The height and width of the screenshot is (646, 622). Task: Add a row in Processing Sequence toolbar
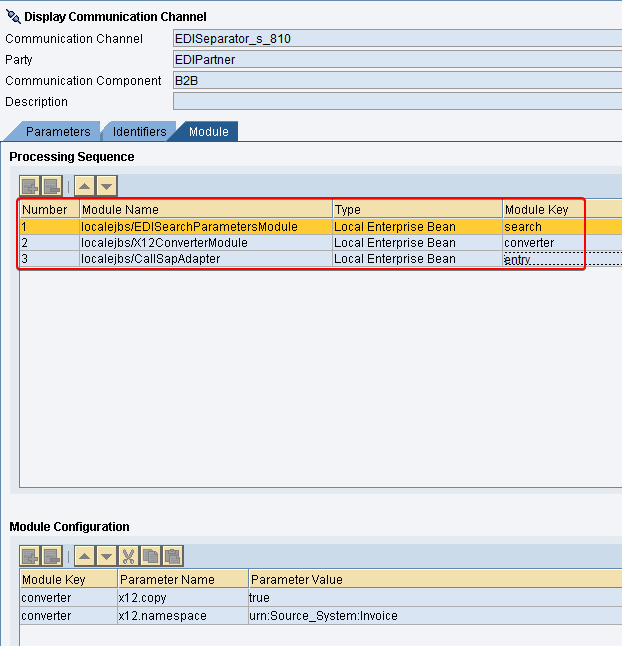[30, 186]
